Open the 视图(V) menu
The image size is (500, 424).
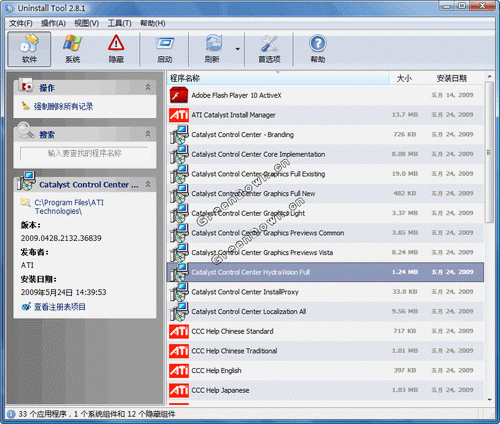click(x=87, y=23)
